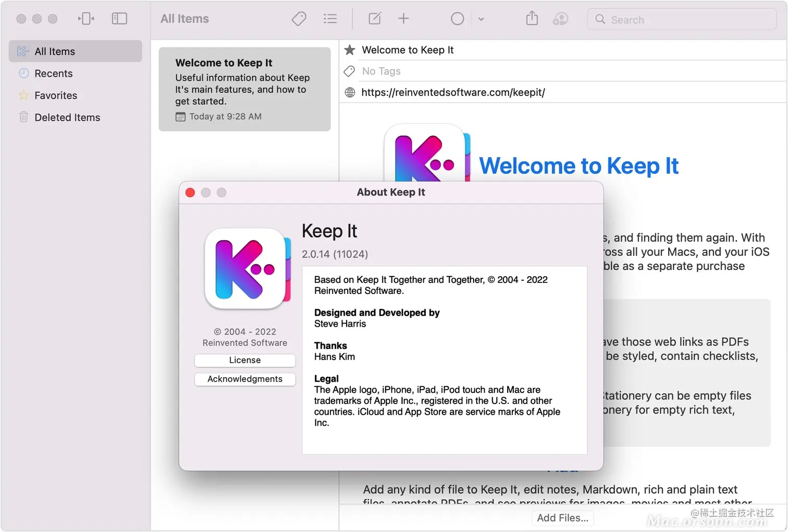The image size is (788, 532).
Task: Click the Recents clock icon
Action: (x=23, y=73)
